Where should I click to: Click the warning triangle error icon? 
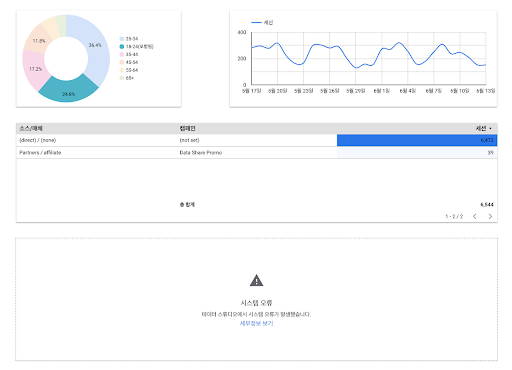click(256, 280)
